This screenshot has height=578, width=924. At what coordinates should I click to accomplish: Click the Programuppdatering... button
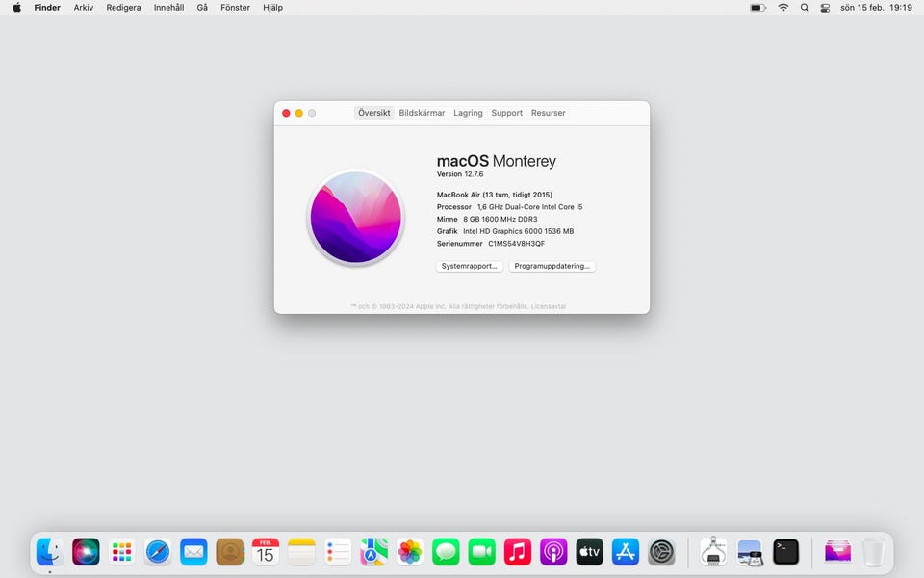[552, 266]
